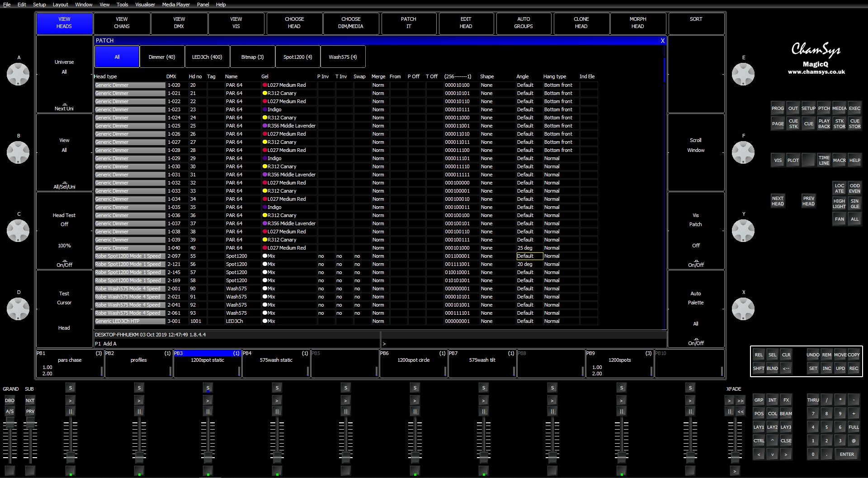This screenshot has height=478, width=868.
Task: Click the CLONE HEAD soft button
Action: tap(581, 23)
